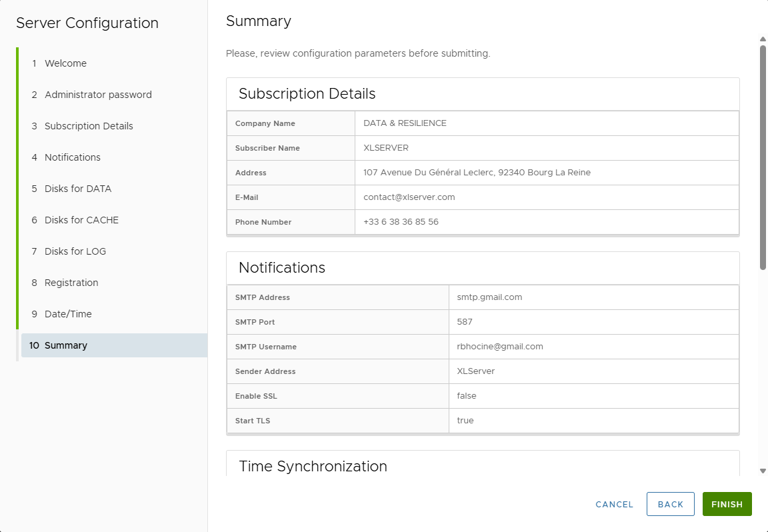
Task: Select the Notifications step
Action: click(72, 157)
